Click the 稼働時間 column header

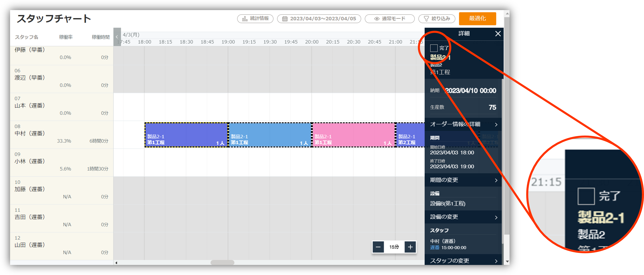click(x=100, y=37)
